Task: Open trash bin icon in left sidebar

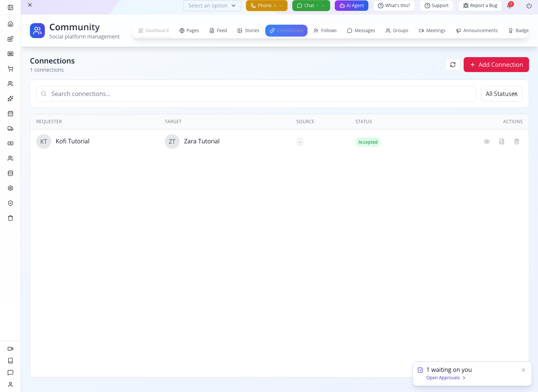Action: pyautogui.click(x=10, y=218)
